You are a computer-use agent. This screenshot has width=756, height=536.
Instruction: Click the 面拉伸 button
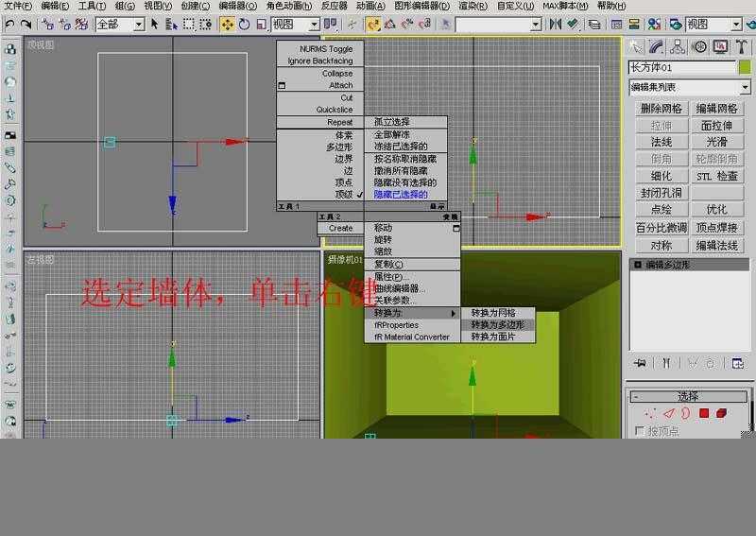pyautogui.click(x=716, y=126)
